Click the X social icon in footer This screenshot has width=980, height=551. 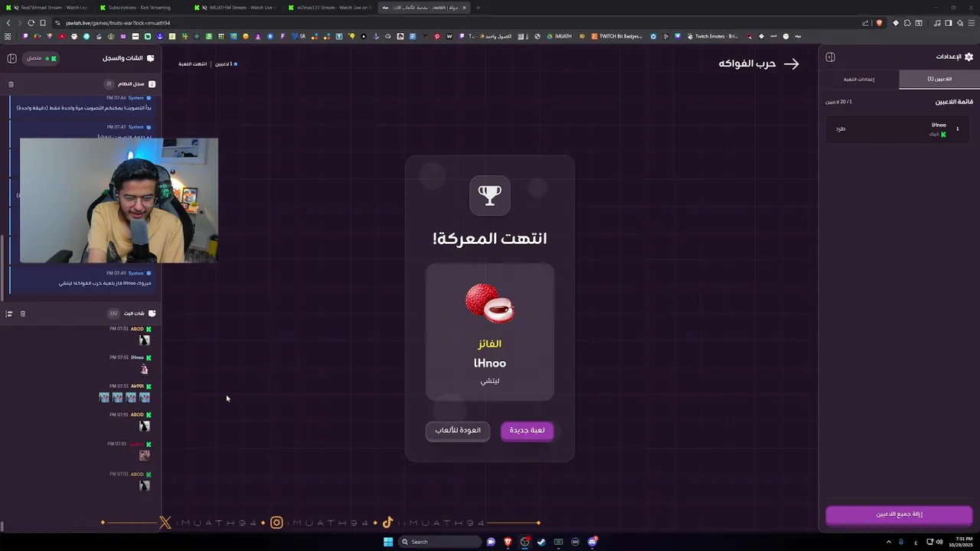click(x=165, y=523)
